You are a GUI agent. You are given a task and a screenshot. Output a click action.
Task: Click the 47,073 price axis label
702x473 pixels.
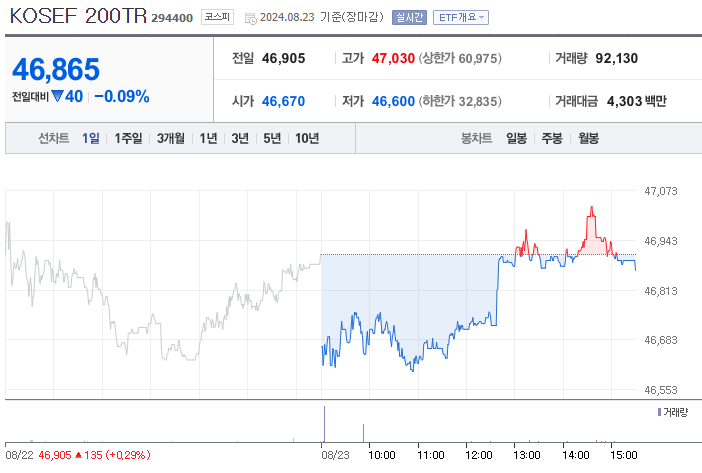660,191
